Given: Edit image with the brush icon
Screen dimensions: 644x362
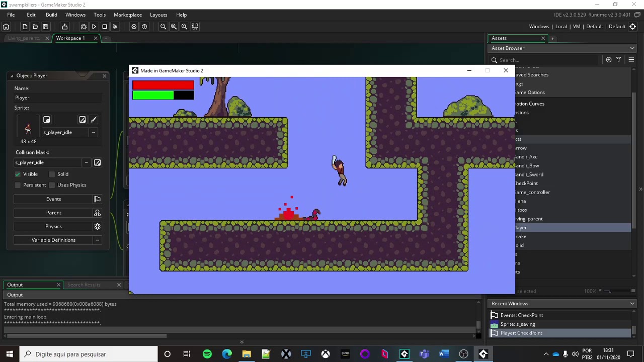Looking at the screenshot, I should [94, 120].
